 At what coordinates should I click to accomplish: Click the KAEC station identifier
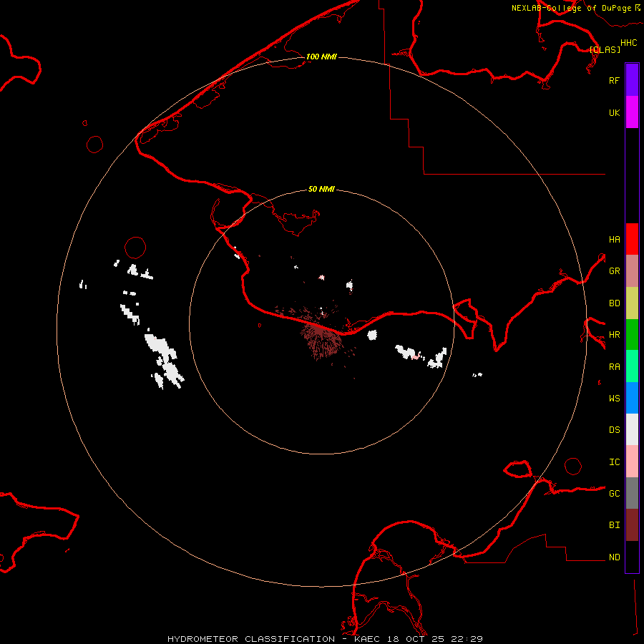tap(367, 639)
